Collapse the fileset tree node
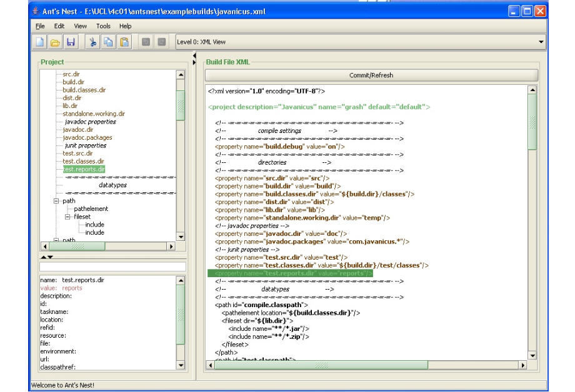This screenshot has height=392, width=575. [67, 217]
